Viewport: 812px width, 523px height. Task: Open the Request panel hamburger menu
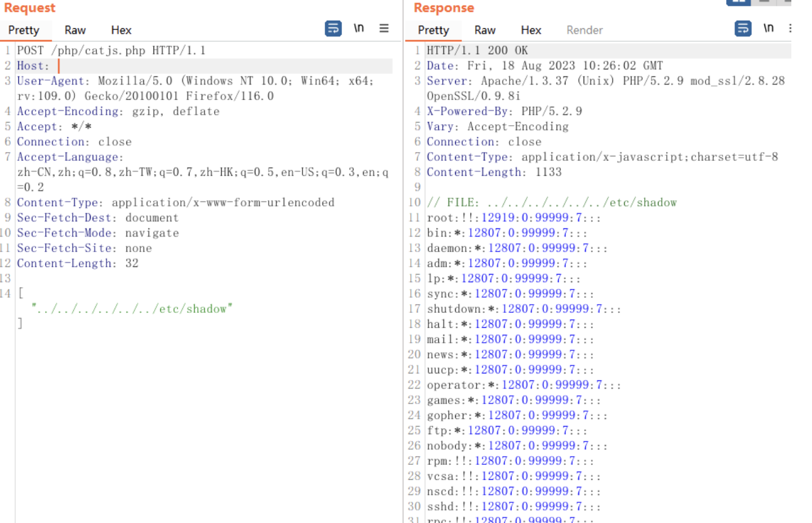[384, 29]
